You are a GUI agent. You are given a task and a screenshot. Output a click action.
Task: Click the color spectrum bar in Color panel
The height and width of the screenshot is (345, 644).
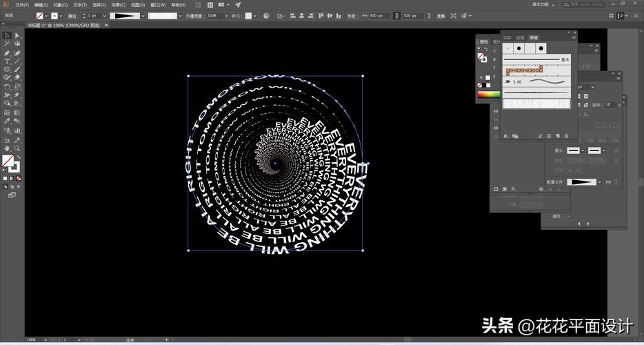pyautogui.click(x=488, y=95)
